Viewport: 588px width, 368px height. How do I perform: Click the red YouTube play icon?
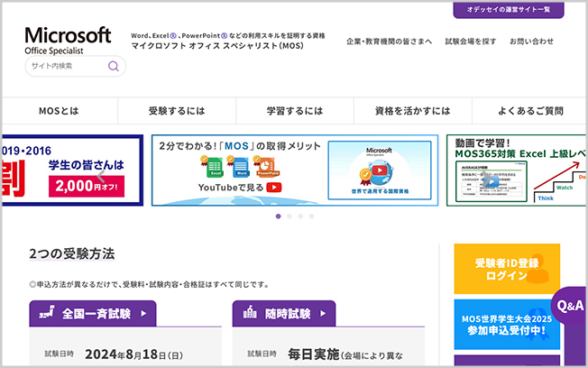point(274,188)
